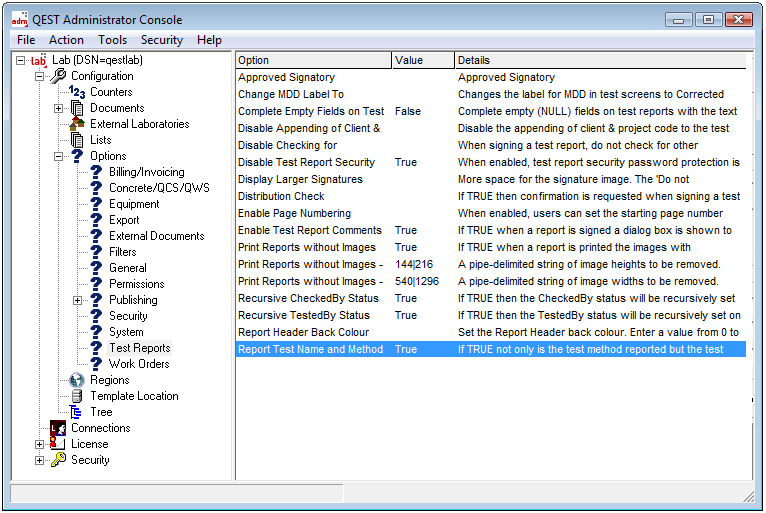Viewport: 766px width, 513px height.
Task: Open the Tools menu
Action: point(112,40)
